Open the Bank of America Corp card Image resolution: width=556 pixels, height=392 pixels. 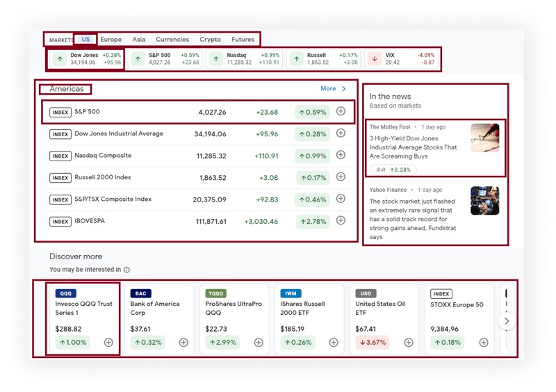(159, 318)
